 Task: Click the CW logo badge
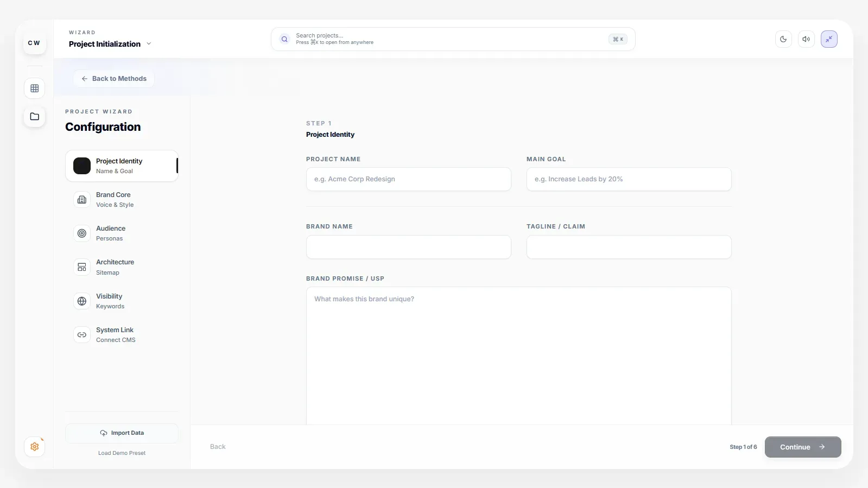[x=34, y=43]
